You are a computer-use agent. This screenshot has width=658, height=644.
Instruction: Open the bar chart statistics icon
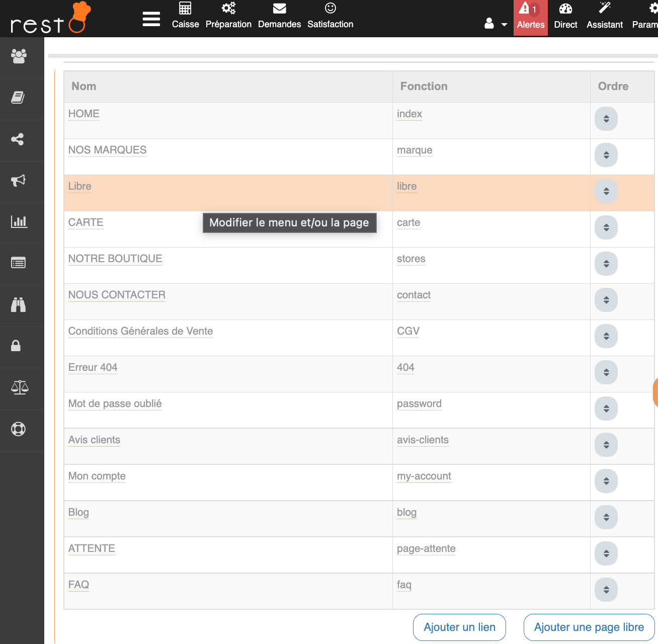[x=19, y=221]
